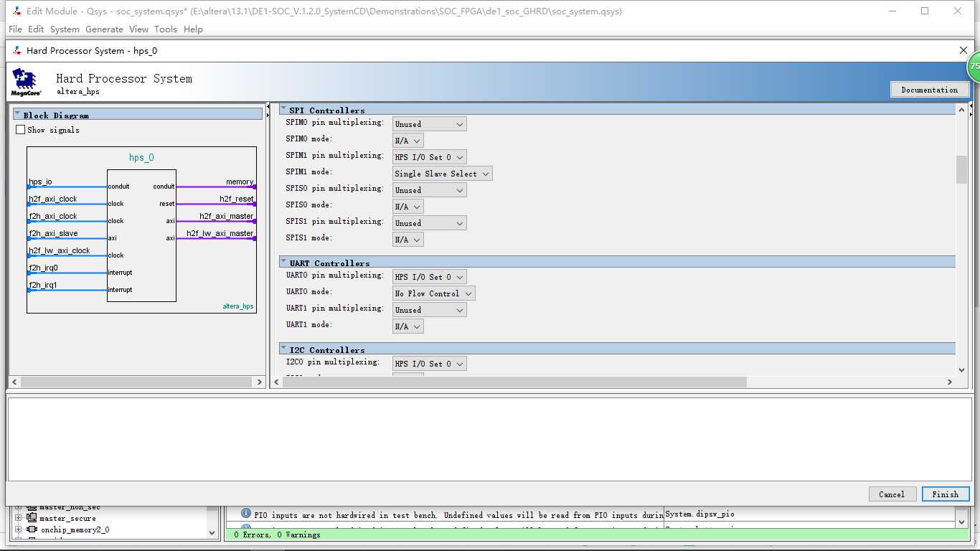Viewport: 980px width, 551px height.
Task: Open SPIM1 mode Single Slave Select dropdown
Action: pyautogui.click(x=442, y=174)
